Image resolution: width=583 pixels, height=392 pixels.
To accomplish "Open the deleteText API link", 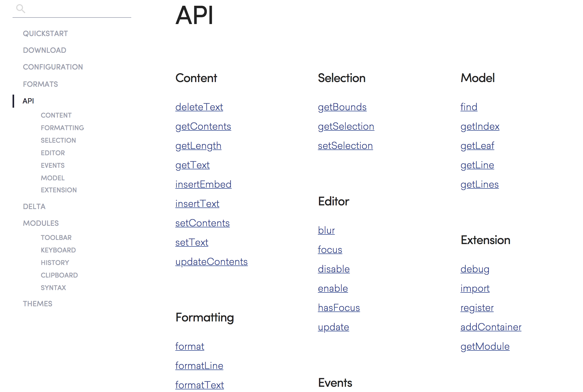I will coord(199,107).
